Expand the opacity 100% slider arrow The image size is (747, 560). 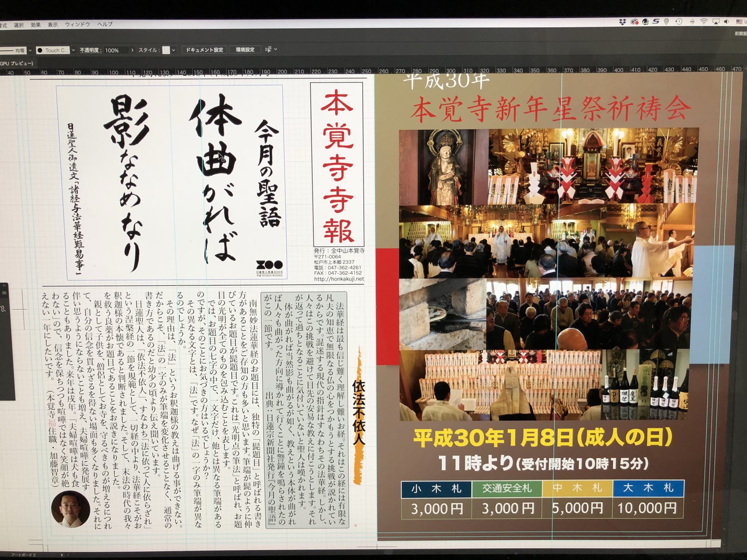coord(132,50)
